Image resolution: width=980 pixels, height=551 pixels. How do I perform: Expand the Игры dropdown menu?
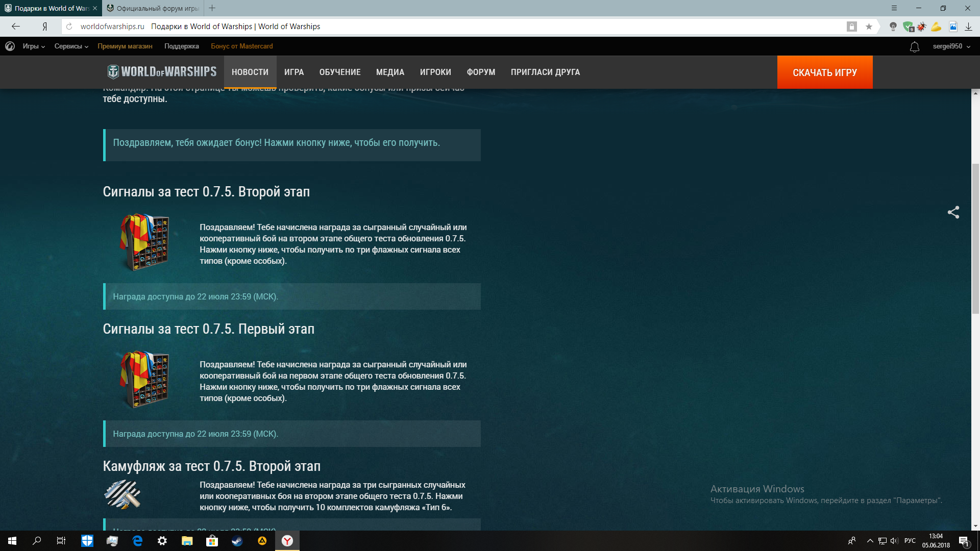pos(34,46)
